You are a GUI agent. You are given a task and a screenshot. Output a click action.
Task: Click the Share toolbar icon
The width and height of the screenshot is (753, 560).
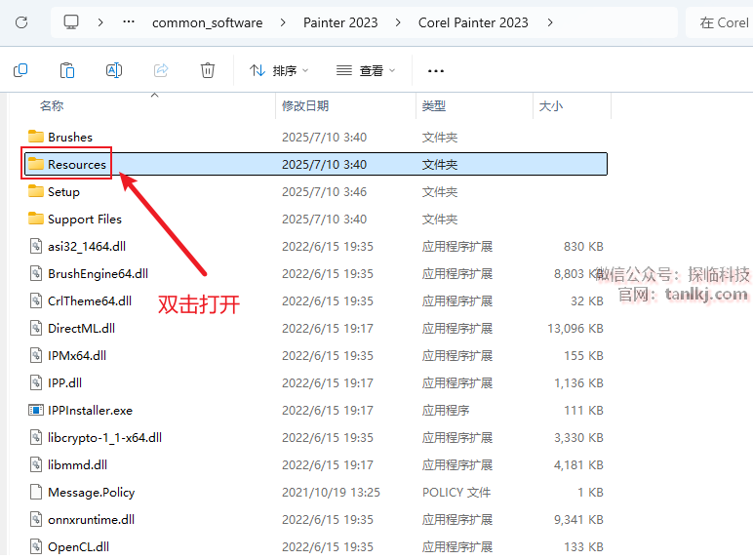click(161, 70)
